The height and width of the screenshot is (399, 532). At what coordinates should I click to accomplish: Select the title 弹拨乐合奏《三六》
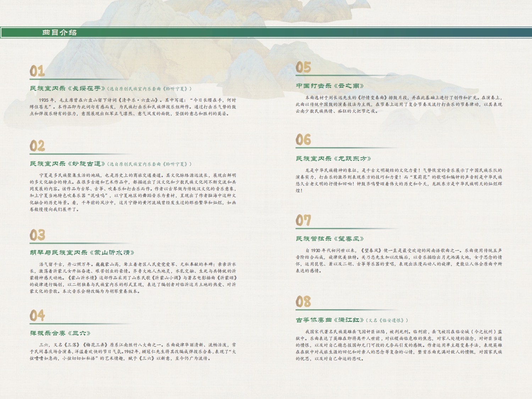pyautogui.click(x=60, y=333)
